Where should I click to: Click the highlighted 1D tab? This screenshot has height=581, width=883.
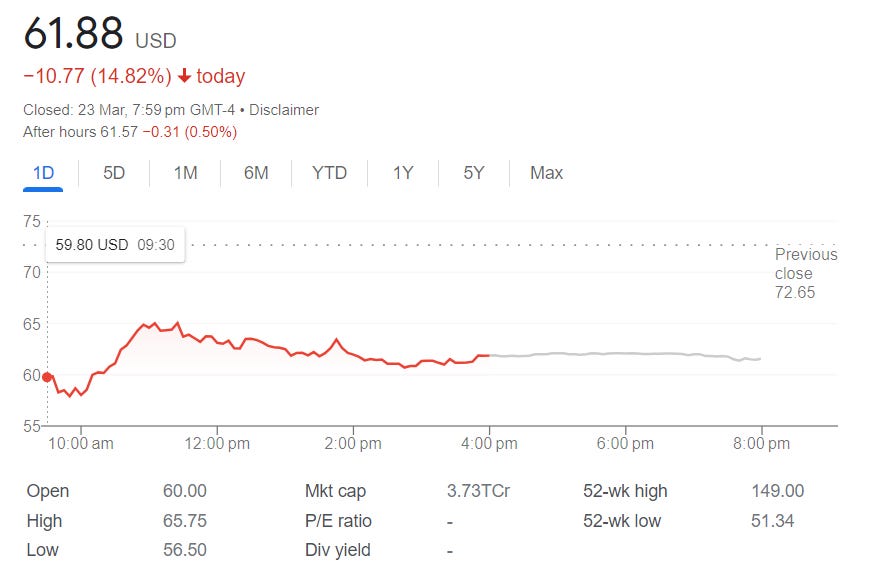[x=42, y=173]
